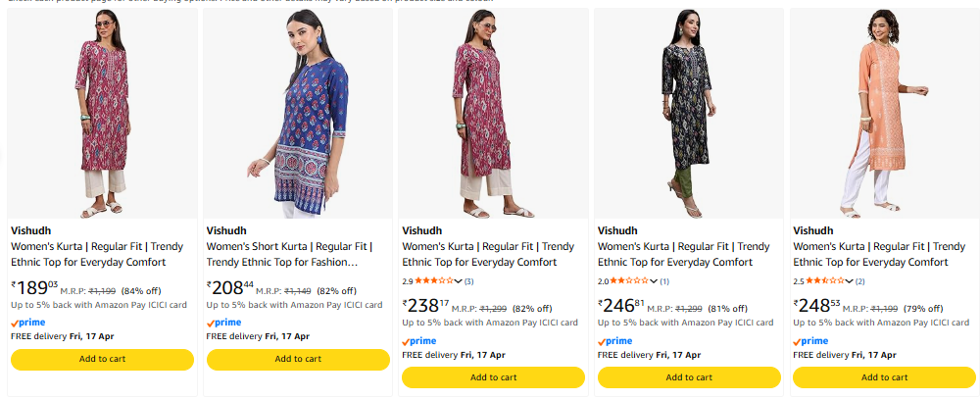
Task: Add orange kurta to cart
Action: tap(883, 377)
